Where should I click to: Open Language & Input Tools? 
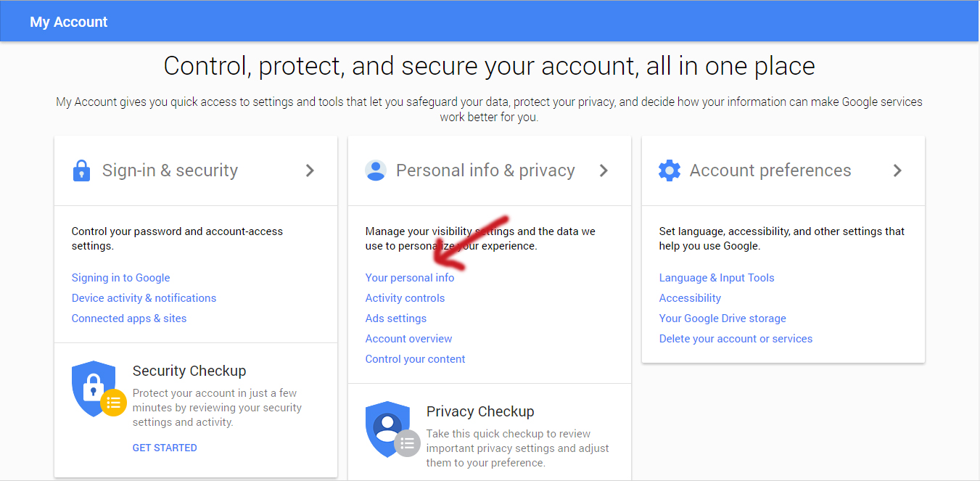[717, 277]
